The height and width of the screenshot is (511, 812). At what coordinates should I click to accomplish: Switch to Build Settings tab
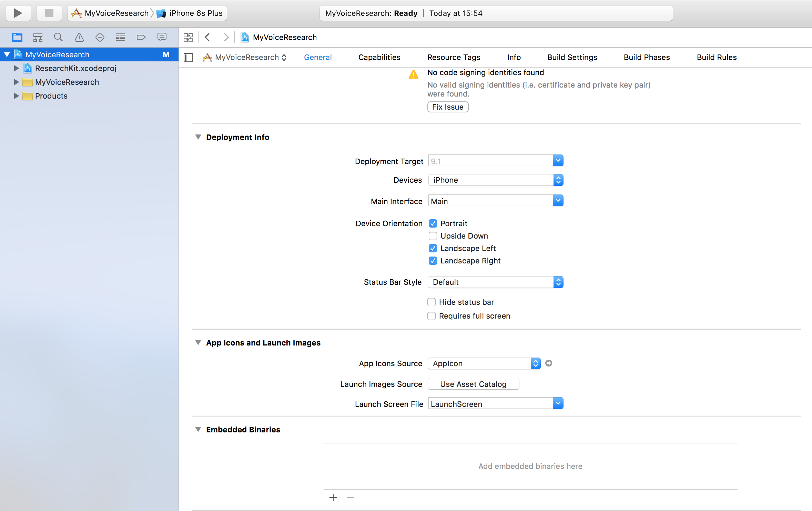tap(572, 57)
